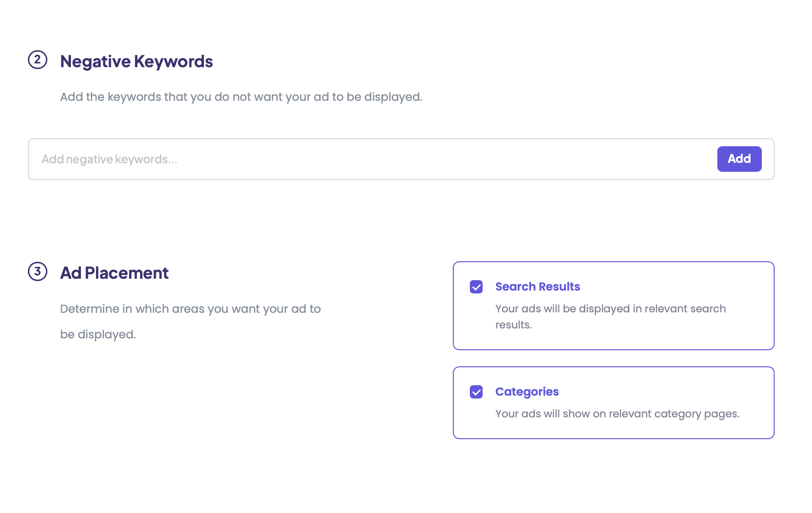Click the 'Add negative keywords...' placeholder text

pyautogui.click(x=109, y=159)
